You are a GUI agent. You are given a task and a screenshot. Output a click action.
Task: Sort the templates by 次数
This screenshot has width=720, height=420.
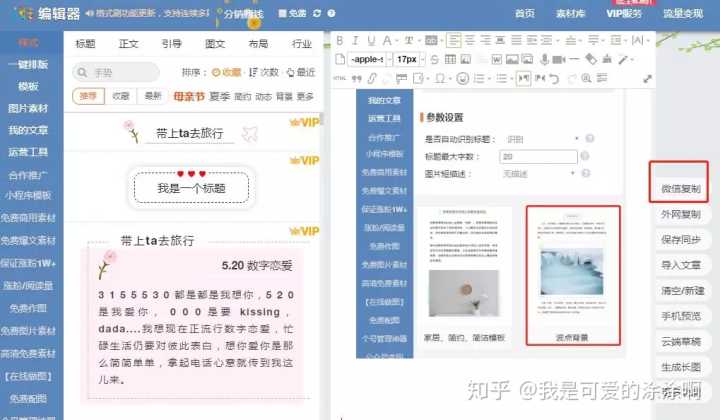[x=263, y=72]
